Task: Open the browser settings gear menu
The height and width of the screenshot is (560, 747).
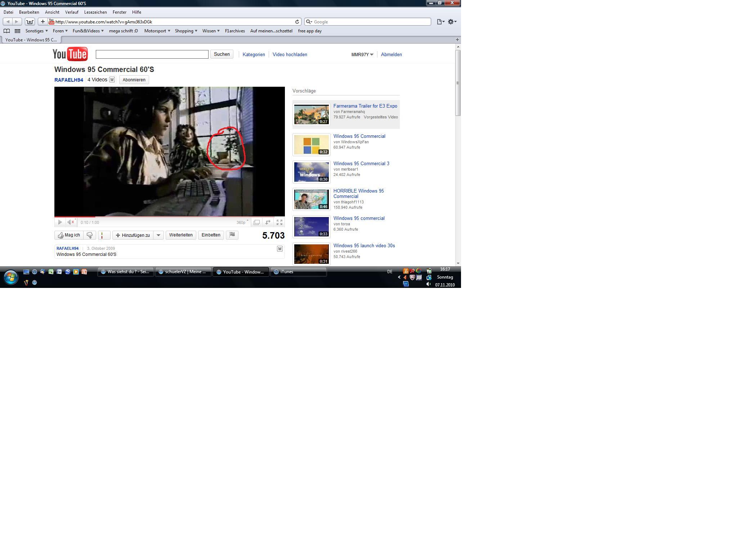Action: coord(452,22)
